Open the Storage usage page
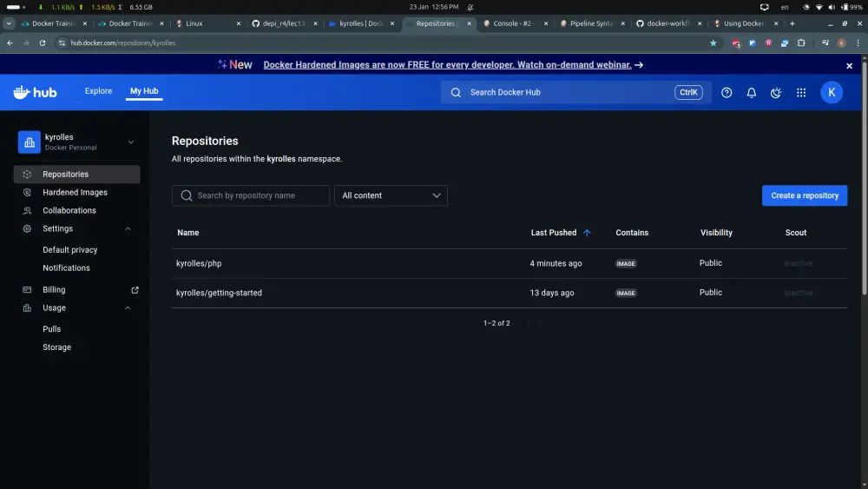Image resolution: width=868 pixels, height=489 pixels. click(x=56, y=347)
